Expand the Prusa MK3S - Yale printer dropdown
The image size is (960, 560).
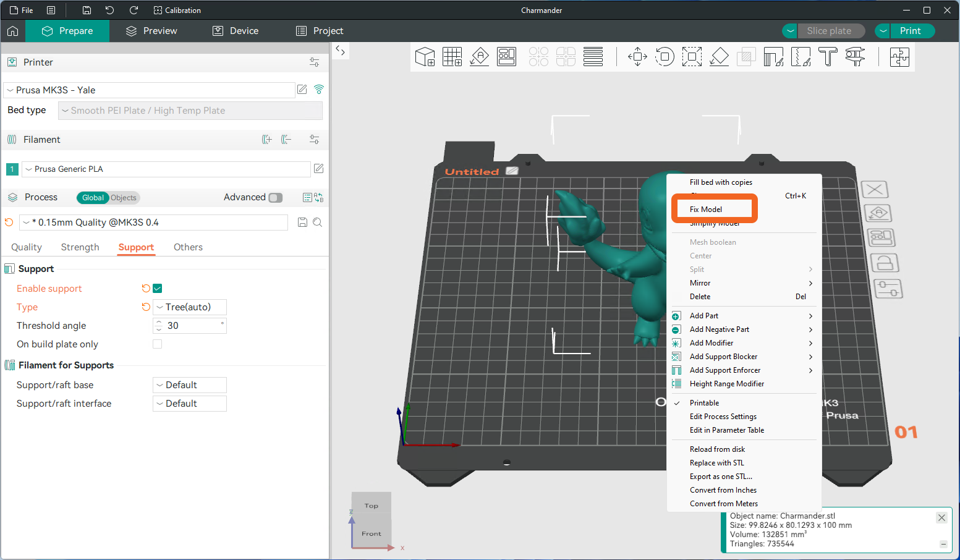click(x=149, y=90)
